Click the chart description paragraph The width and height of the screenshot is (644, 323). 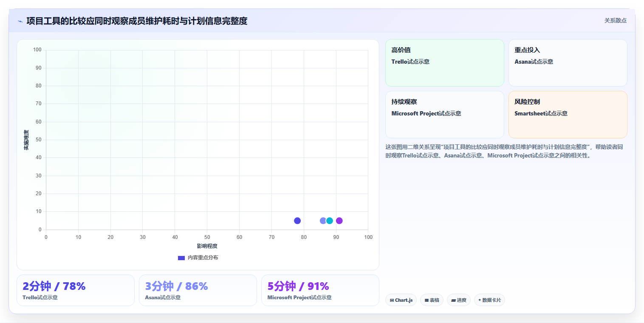tap(504, 151)
